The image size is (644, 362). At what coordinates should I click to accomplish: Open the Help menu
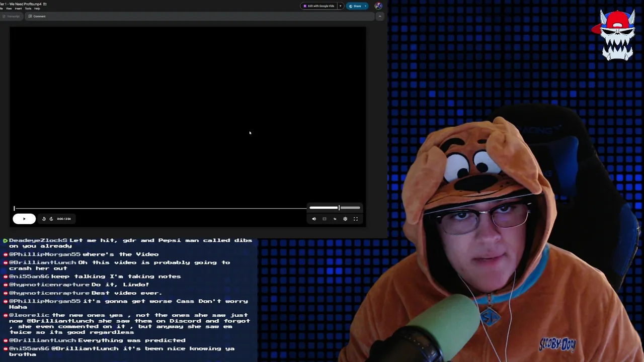pos(37,9)
